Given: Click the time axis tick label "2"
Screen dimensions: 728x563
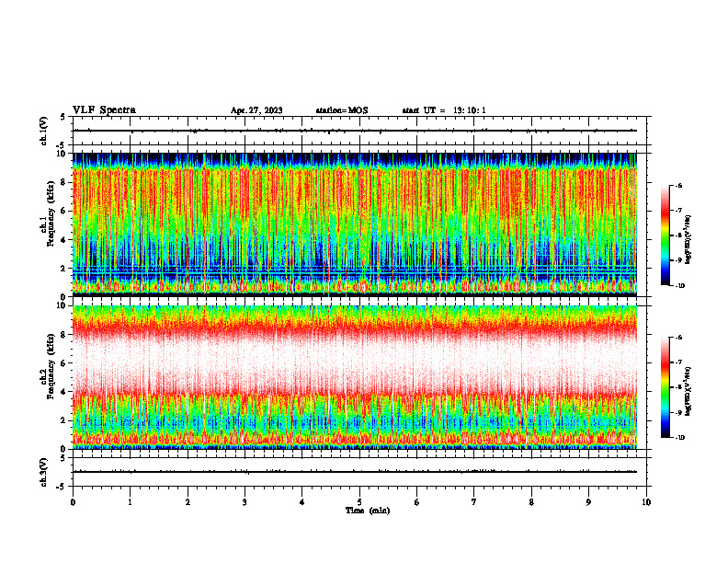Looking at the screenshot, I should pyautogui.click(x=188, y=502).
